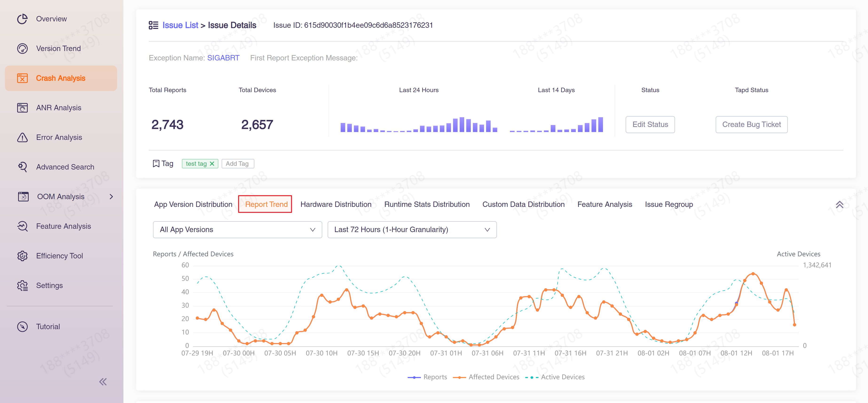The width and height of the screenshot is (868, 403).
Task: Remove the test tag via X
Action: tap(212, 164)
